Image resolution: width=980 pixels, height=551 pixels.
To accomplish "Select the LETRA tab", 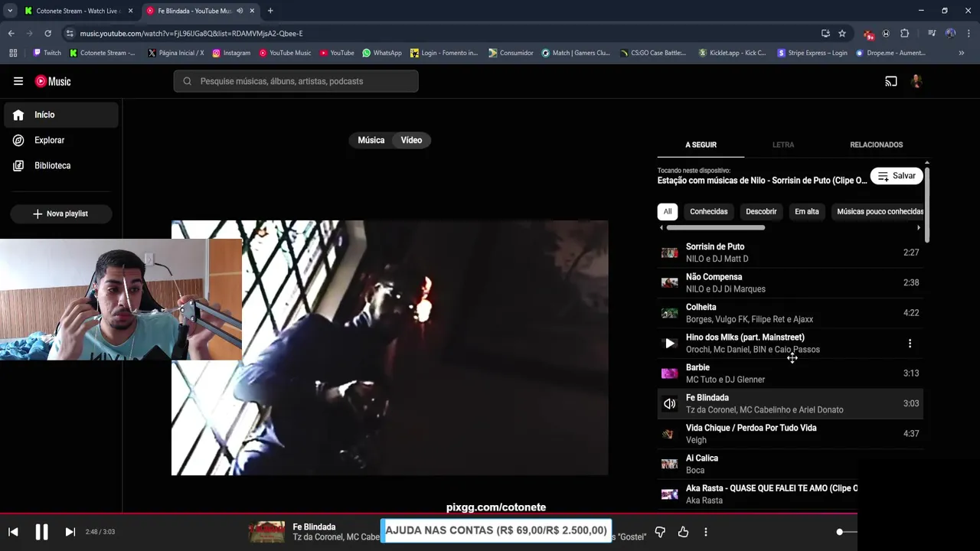I will point(783,145).
